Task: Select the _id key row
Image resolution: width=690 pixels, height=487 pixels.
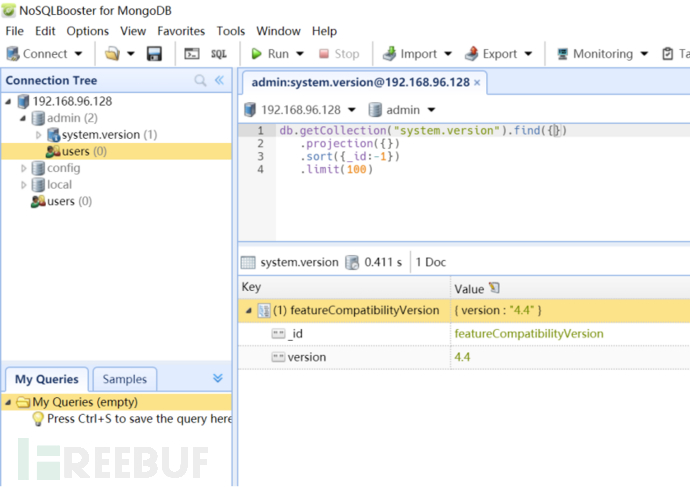Action: [464, 334]
